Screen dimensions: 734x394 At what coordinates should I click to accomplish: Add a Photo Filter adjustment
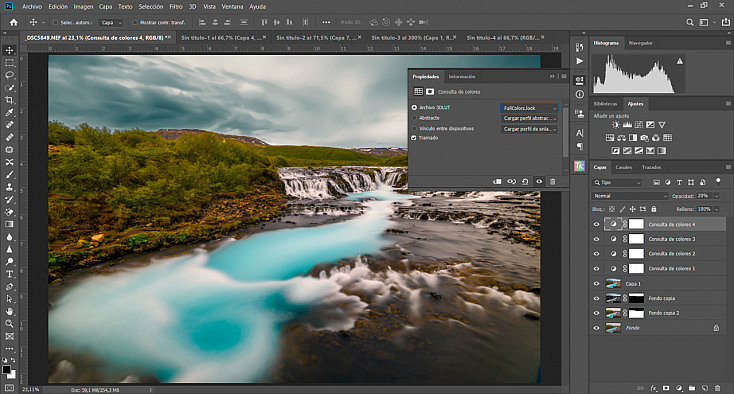point(645,138)
